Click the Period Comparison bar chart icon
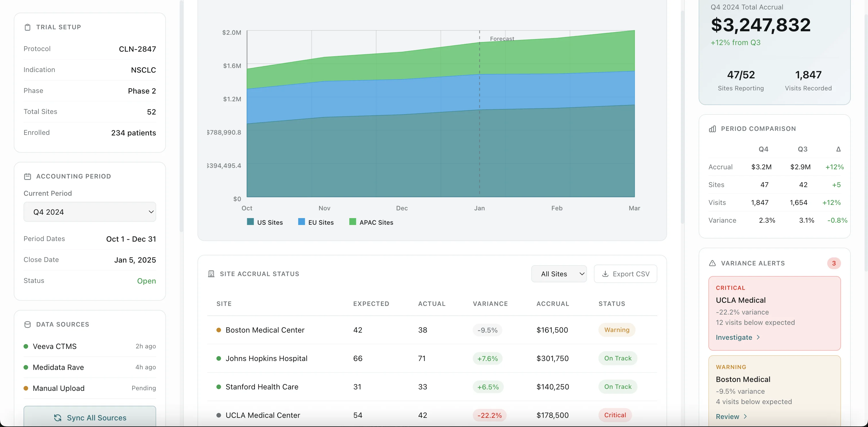This screenshot has height=427, width=868. 712,128
